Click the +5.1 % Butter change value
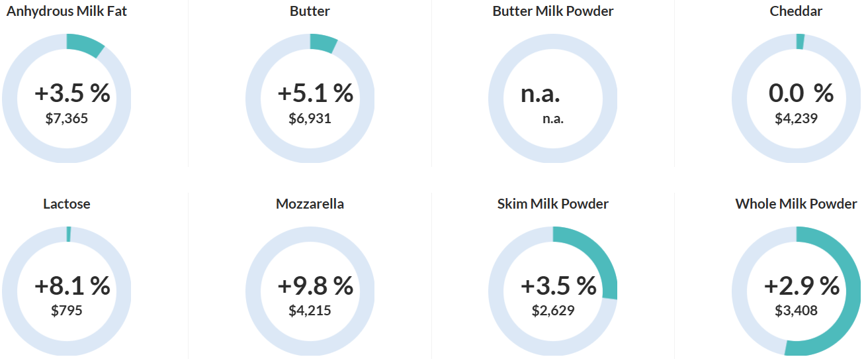Screen dimensions: 868x359 316,94
